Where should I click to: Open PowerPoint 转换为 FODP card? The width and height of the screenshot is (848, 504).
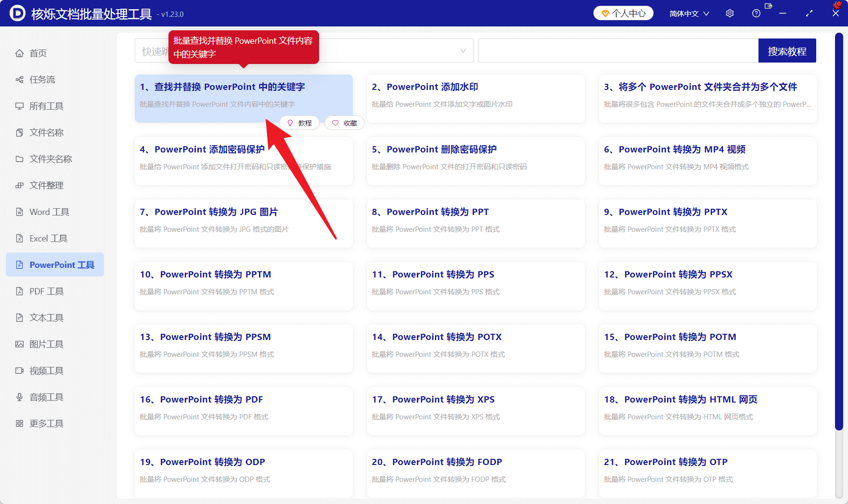tap(475, 474)
